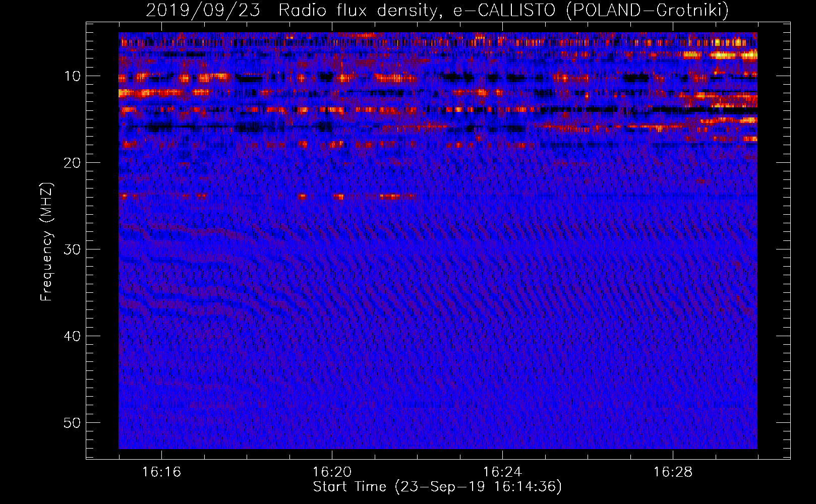The image size is (816, 504).
Task: Click the '16:20' time tick label
Action: coord(332,472)
